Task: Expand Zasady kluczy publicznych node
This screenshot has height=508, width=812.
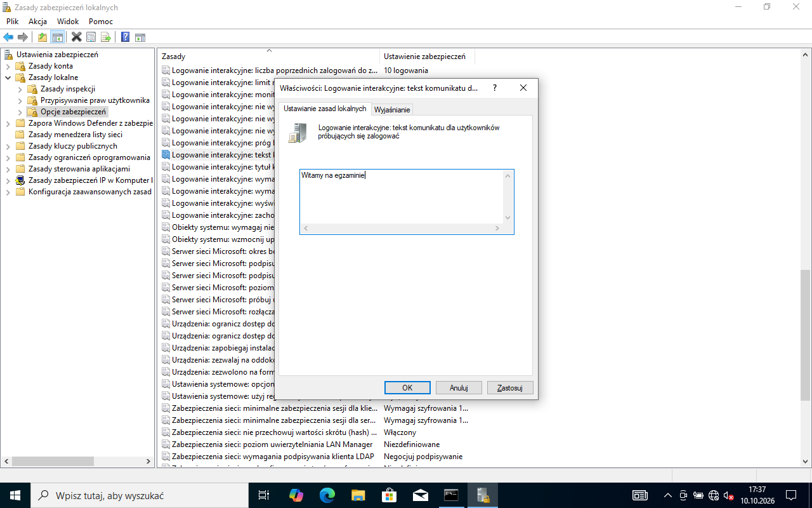Action: [x=8, y=146]
